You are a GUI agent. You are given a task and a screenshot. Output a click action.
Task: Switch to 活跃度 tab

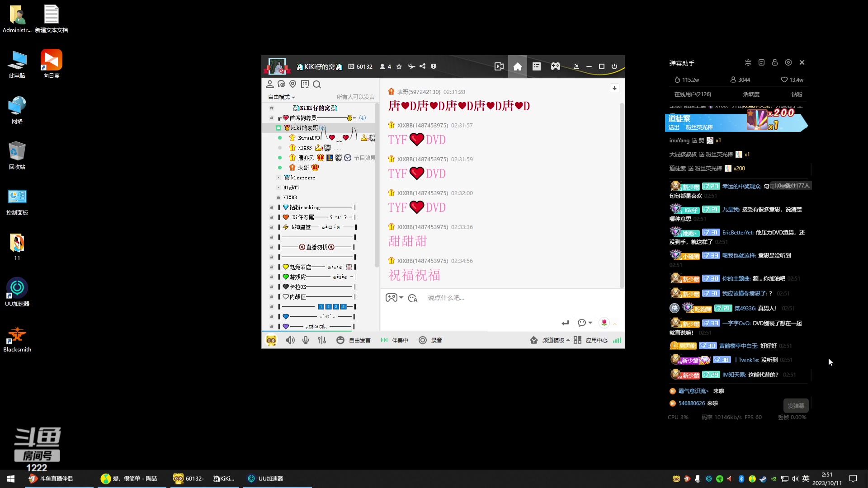click(x=751, y=94)
